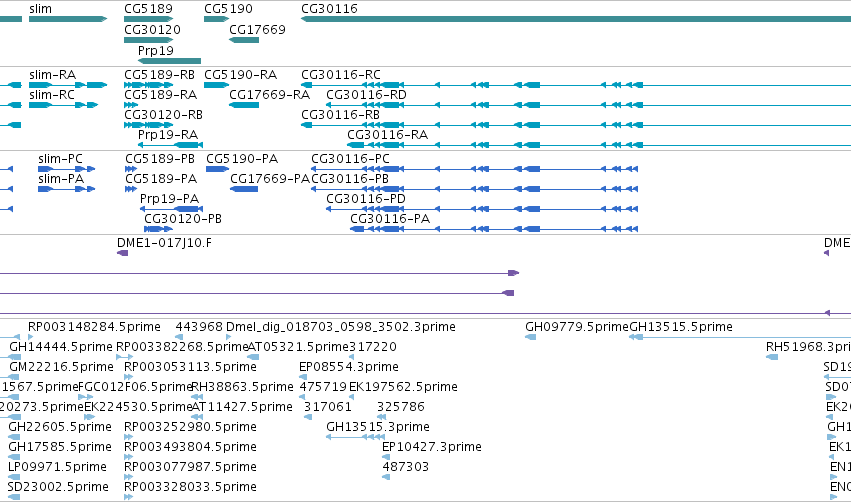Open EST RP003382268.5prime
The width and height of the screenshot is (851, 502).
coord(182,347)
